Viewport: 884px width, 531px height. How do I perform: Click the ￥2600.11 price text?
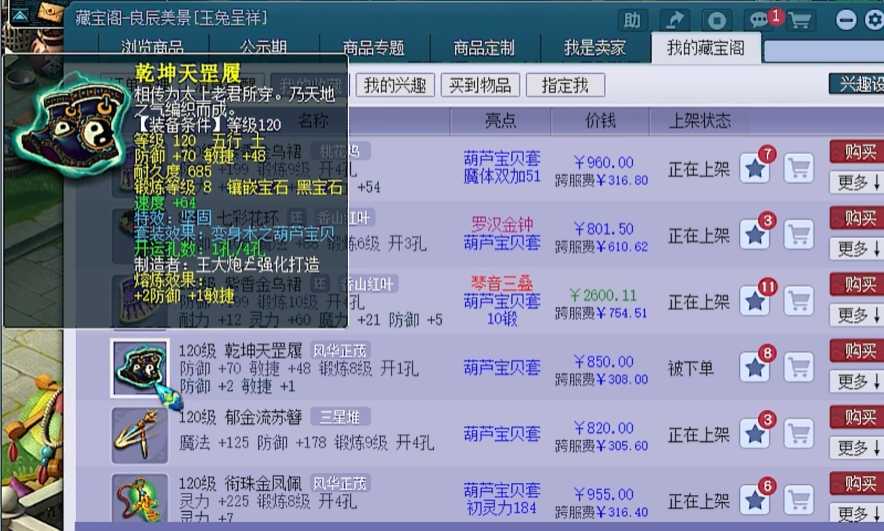click(603, 295)
